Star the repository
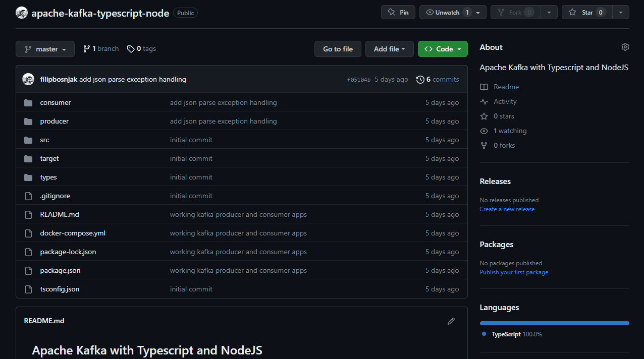The width and height of the screenshot is (644, 359). (587, 12)
